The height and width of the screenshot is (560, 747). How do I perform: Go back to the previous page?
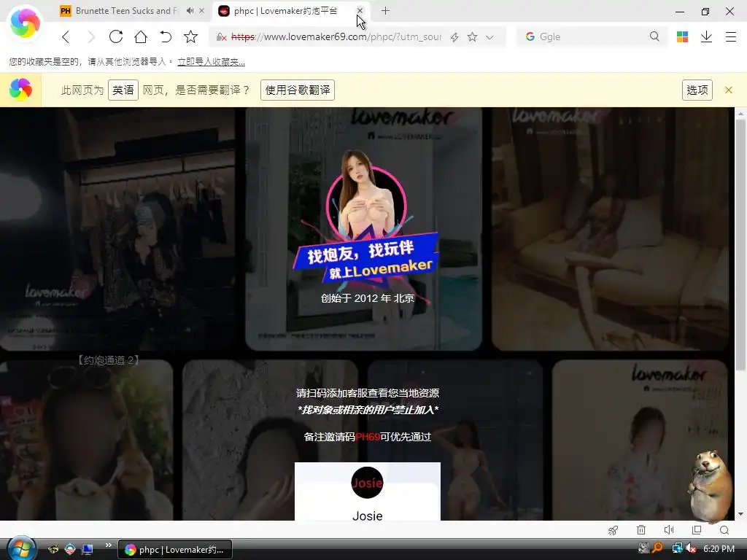(x=66, y=36)
